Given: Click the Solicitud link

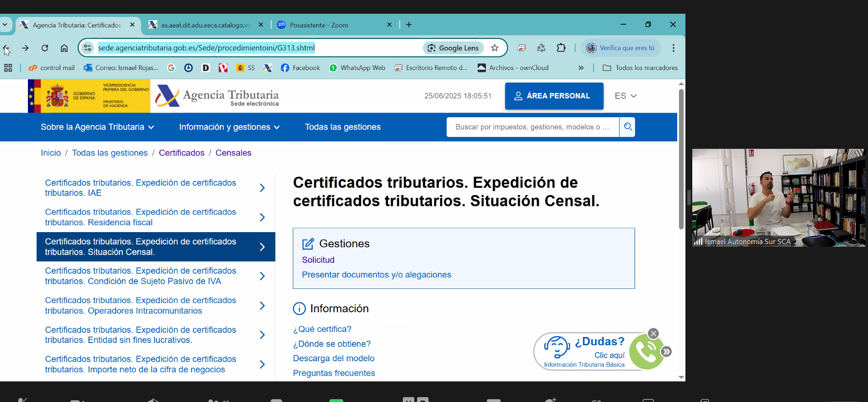Looking at the screenshot, I should pyautogui.click(x=318, y=260).
